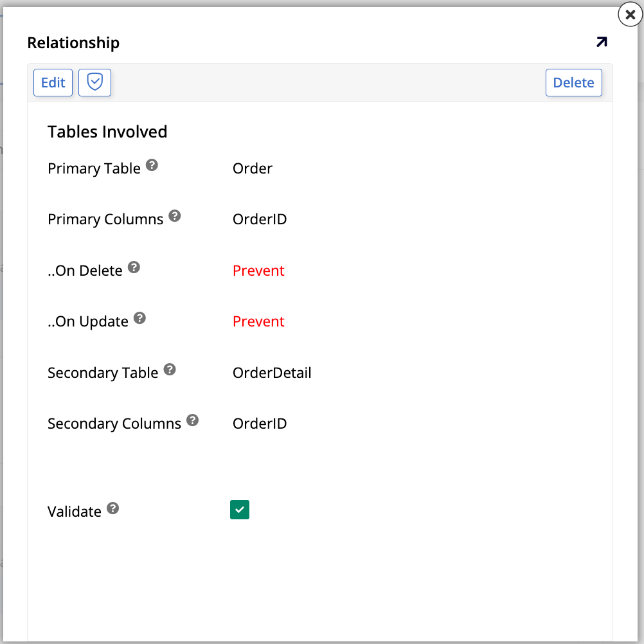The height and width of the screenshot is (644, 644).
Task: View help for Secondary Table
Action: click(x=169, y=368)
